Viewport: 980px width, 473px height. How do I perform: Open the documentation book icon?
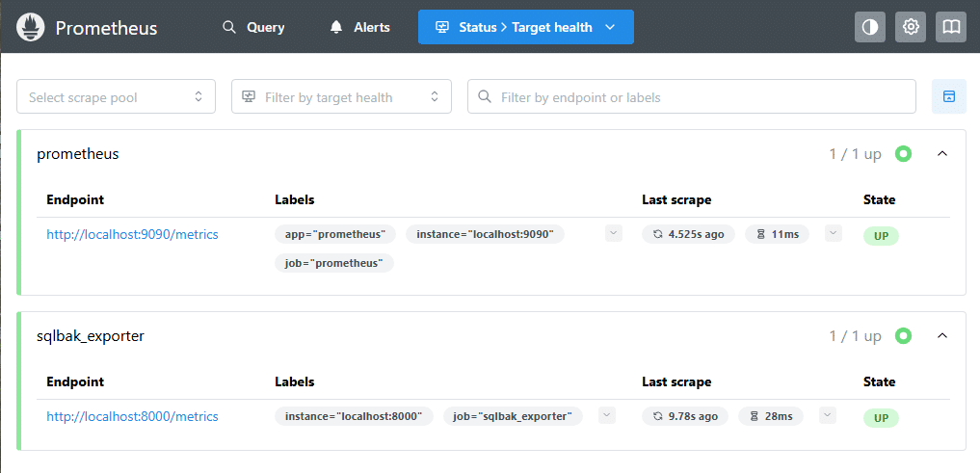coord(951,27)
